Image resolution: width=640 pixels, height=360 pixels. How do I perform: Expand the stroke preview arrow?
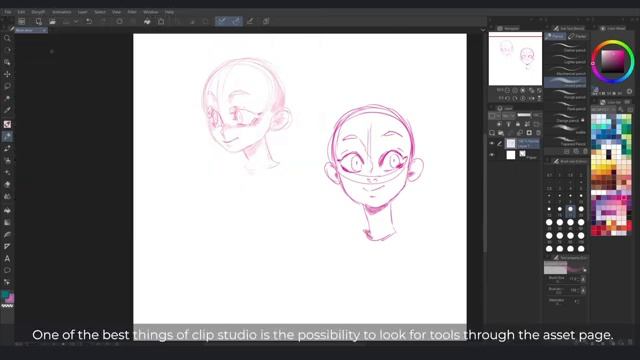tap(584, 270)
